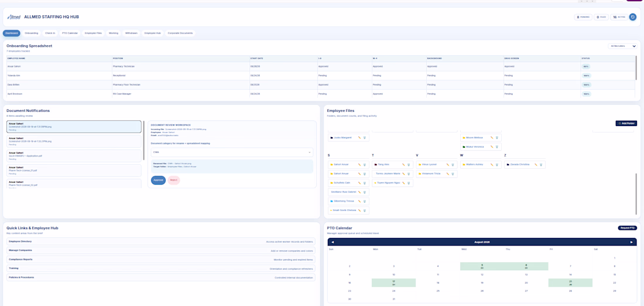Viewport: 644px width, 306px height.
Task: Delete the Walters Ashley folder
Action: (x=496, y=165)
